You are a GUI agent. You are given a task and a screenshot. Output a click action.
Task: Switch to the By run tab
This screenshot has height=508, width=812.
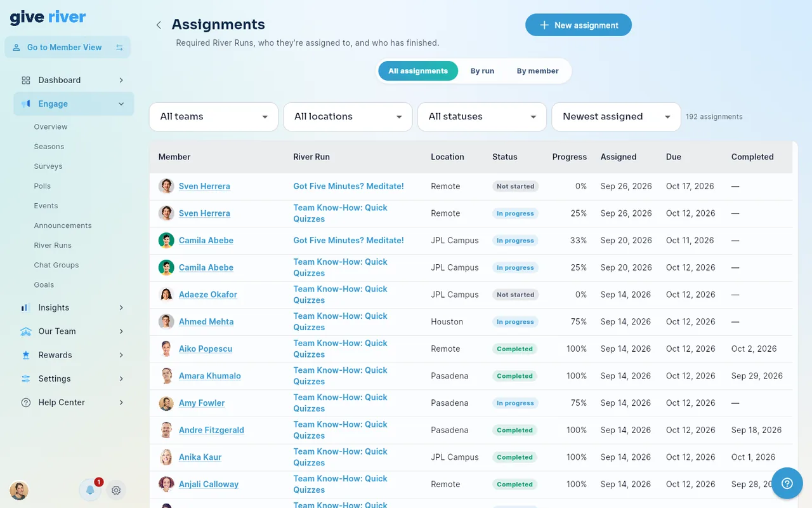tap(482, 71)
